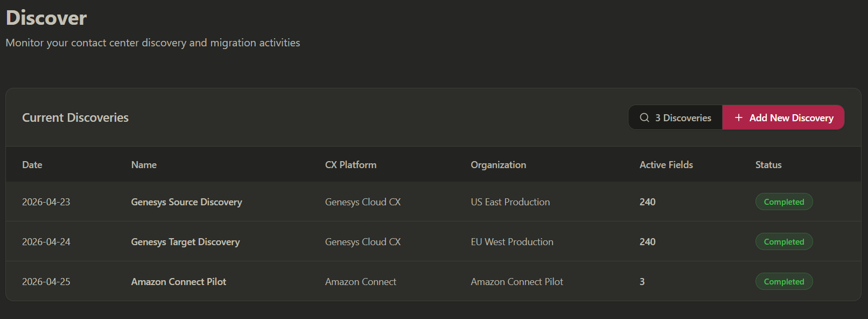Select the date 2026-04-24

coord(46,242)
